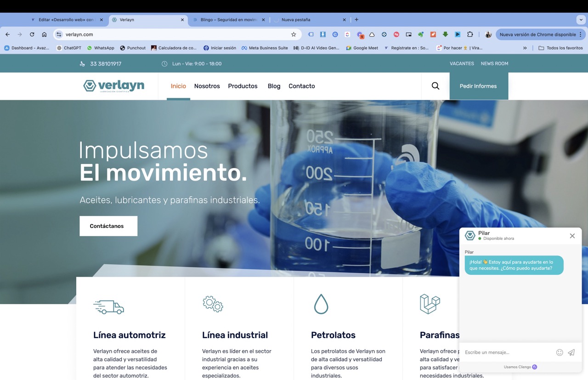Select Nosotros in the site menu
588x380 pixels.
207,86
